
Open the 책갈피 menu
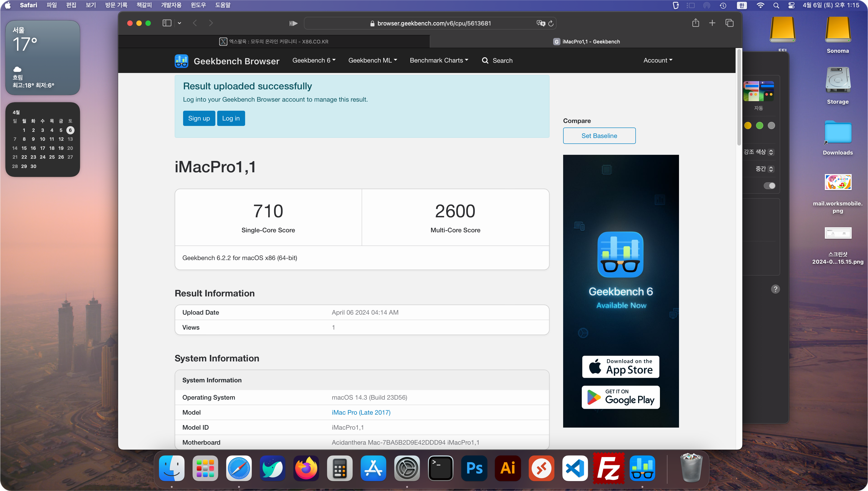(144, 5)
